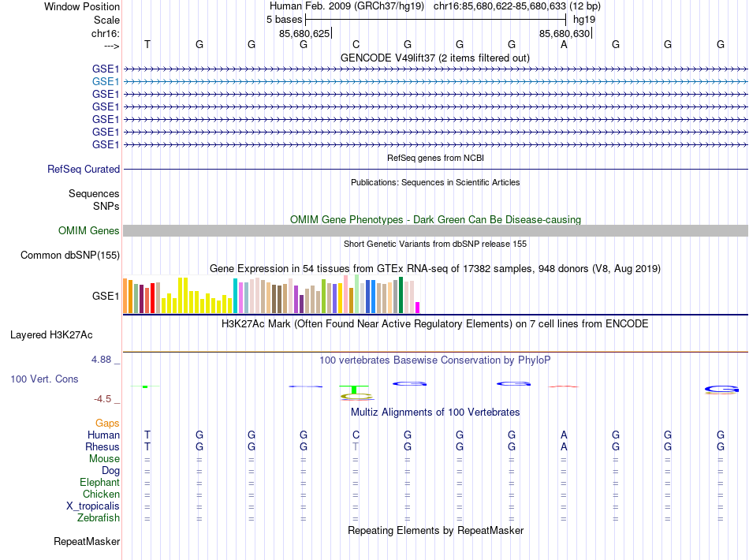Click 'Publications: Sequences in Scientific Articles' title
Screen dimensions: 749x560
coord(435,182)
